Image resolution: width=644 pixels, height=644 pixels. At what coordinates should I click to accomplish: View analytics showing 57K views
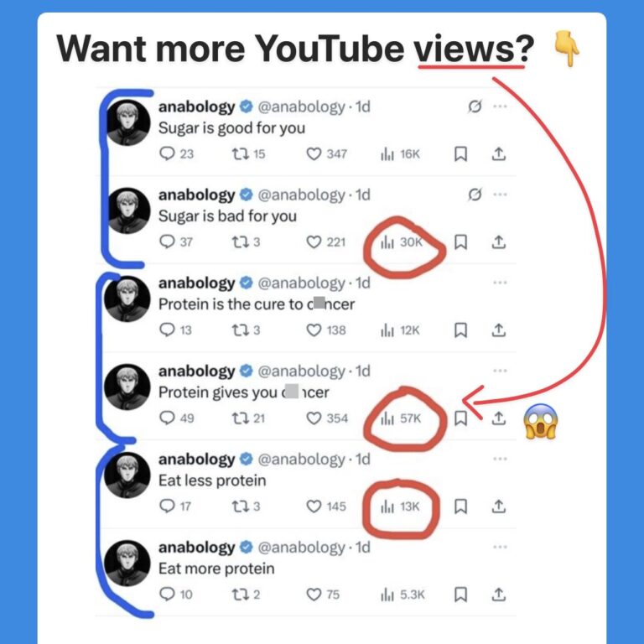402,418
